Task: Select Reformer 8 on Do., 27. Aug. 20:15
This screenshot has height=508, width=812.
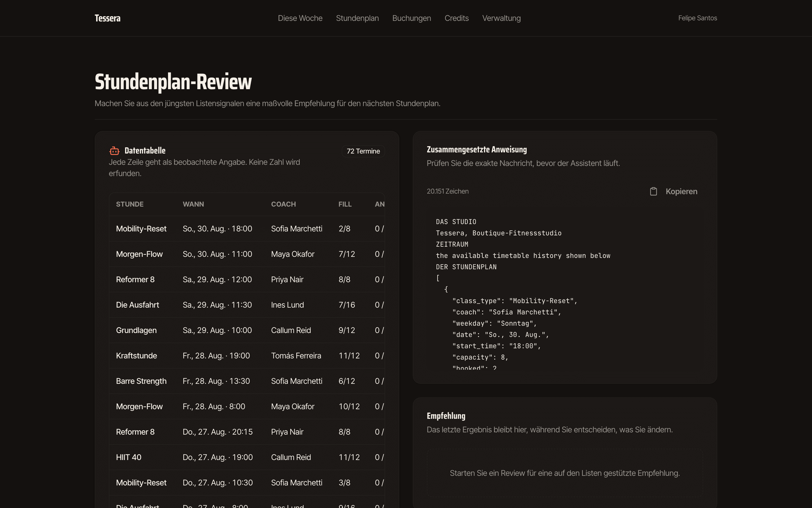Action: coord(247,432)
